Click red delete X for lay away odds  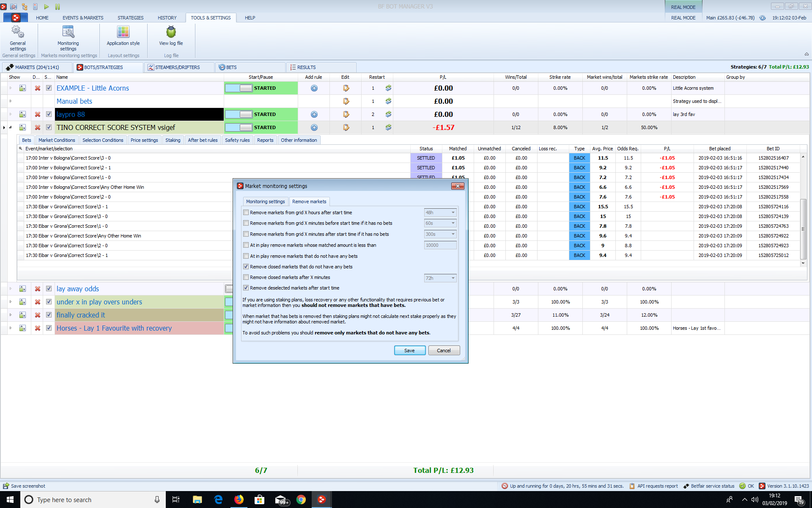point(38,289)
